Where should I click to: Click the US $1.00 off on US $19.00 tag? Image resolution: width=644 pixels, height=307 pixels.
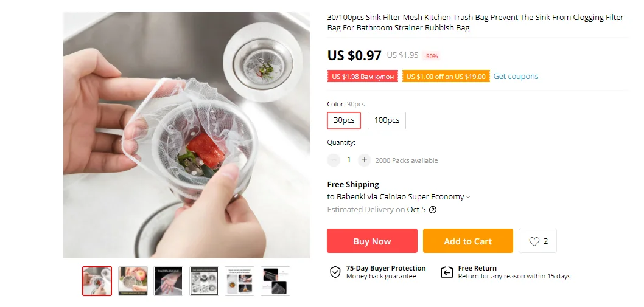(x=446, y=77)
